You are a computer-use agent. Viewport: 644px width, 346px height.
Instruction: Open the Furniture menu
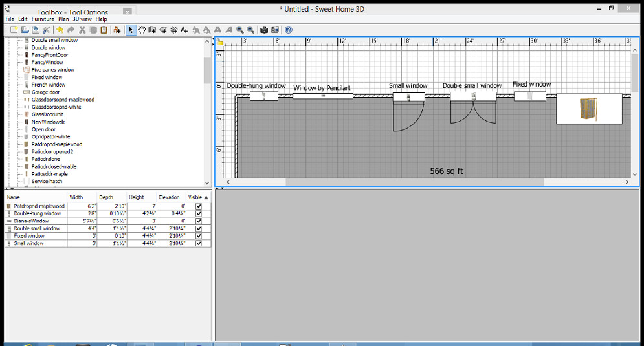43,19
